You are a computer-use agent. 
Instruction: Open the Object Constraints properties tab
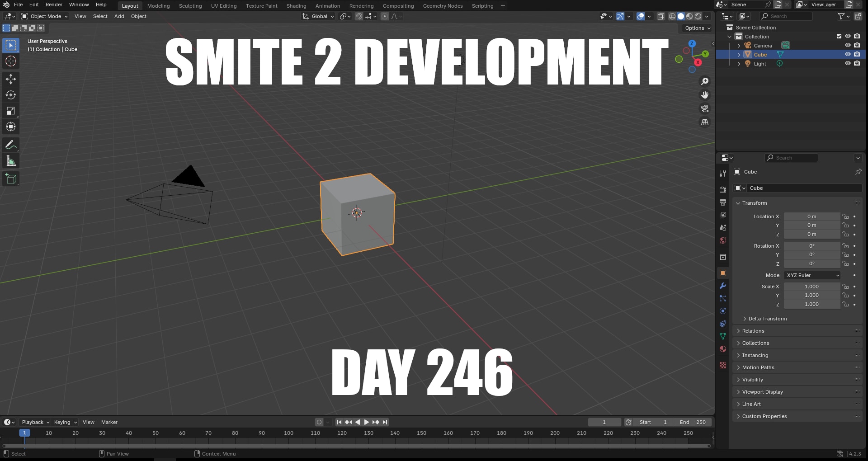pos(723,324)
